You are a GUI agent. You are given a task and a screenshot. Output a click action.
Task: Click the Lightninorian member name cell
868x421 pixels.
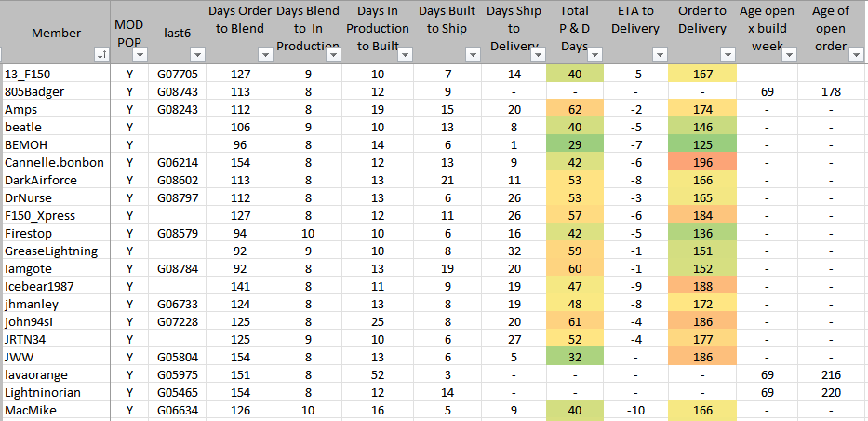click(x=55, y=393)
